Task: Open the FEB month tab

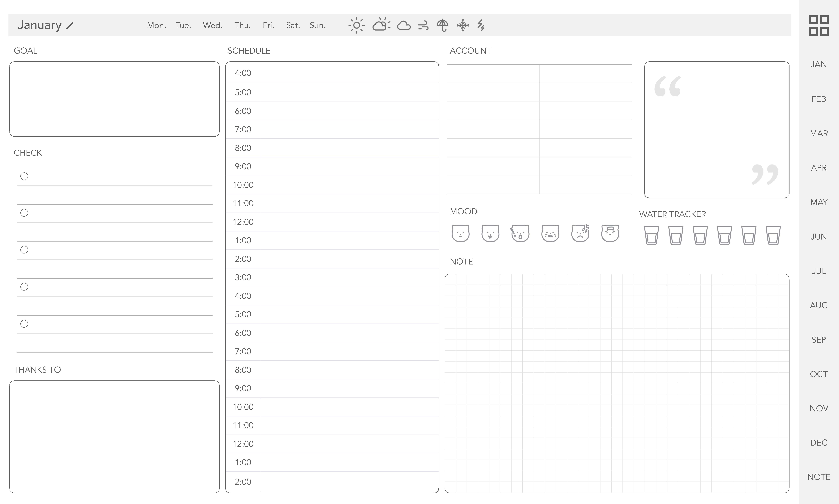Action: click(819, 99)
